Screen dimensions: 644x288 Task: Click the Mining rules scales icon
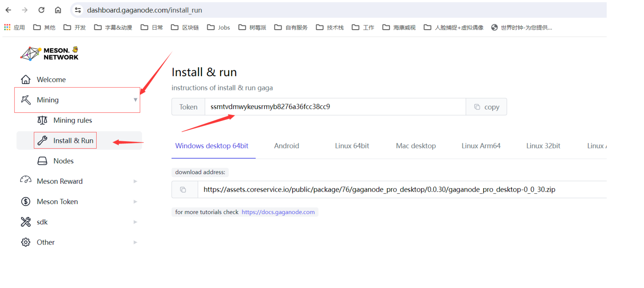(x=42, y=120)
